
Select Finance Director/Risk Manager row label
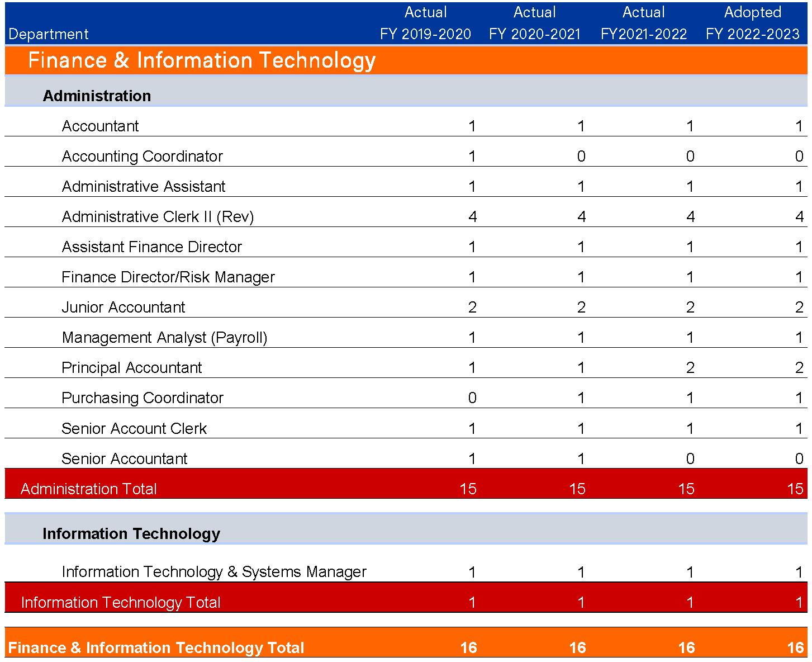pos(168,277)
